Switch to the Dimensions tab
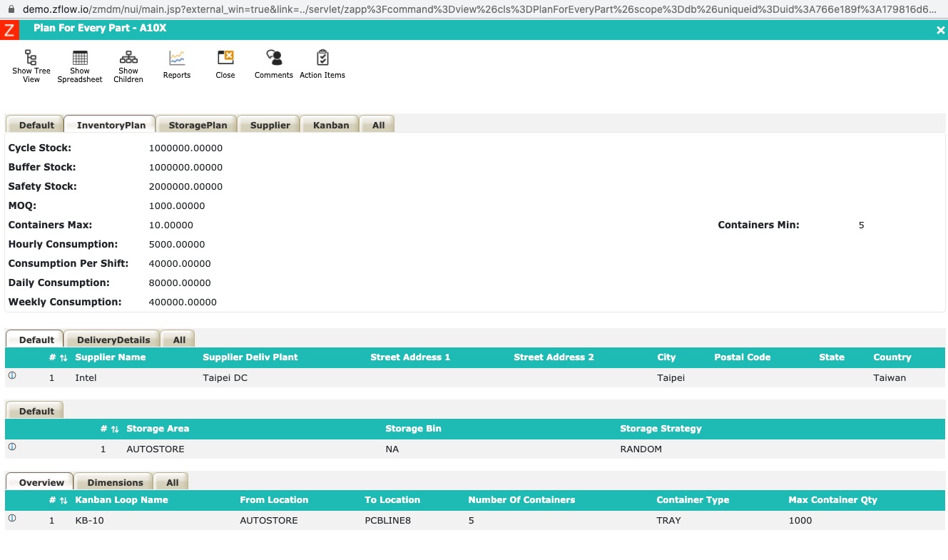Viewport: 948px width, 560px height. click(115, 482)
